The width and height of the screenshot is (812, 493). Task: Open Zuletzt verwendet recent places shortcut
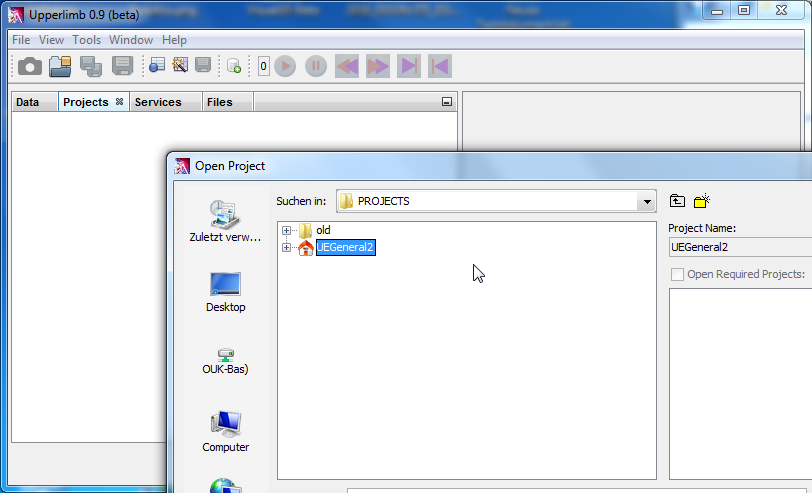pyautogui.click(x=225, y=221)
